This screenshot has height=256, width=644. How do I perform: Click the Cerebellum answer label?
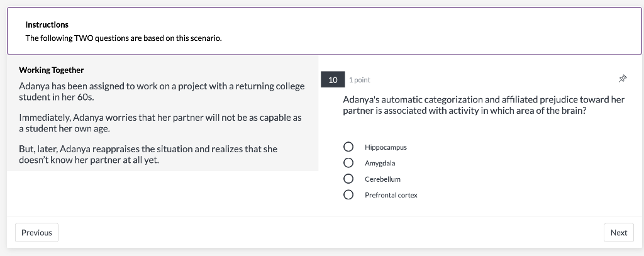(382, 179)
